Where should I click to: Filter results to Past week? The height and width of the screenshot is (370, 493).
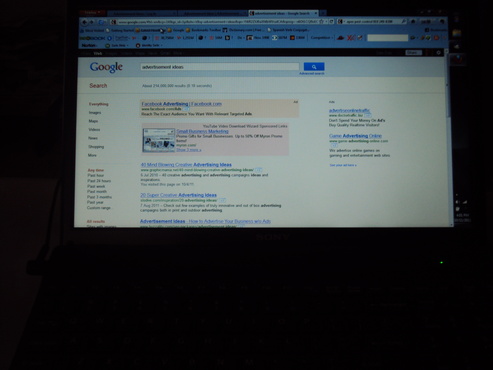pyautogui.click(x=96, y=186)
